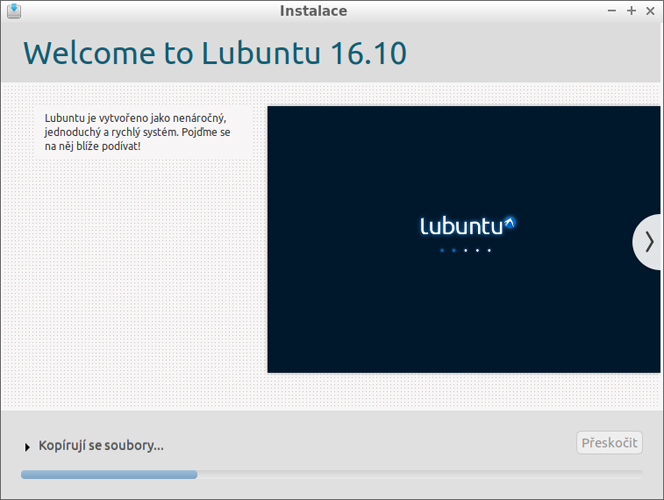Image resolution: width=664 pixels, height=500 pixels.
Task: Maximize the Instalace window with the plus button
Action: (631, 11)
